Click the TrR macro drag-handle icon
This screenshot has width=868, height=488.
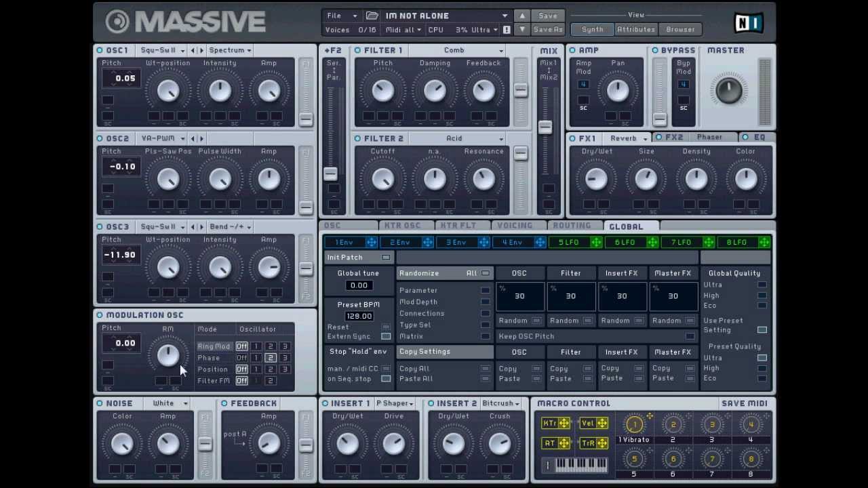tap(602, 443)
